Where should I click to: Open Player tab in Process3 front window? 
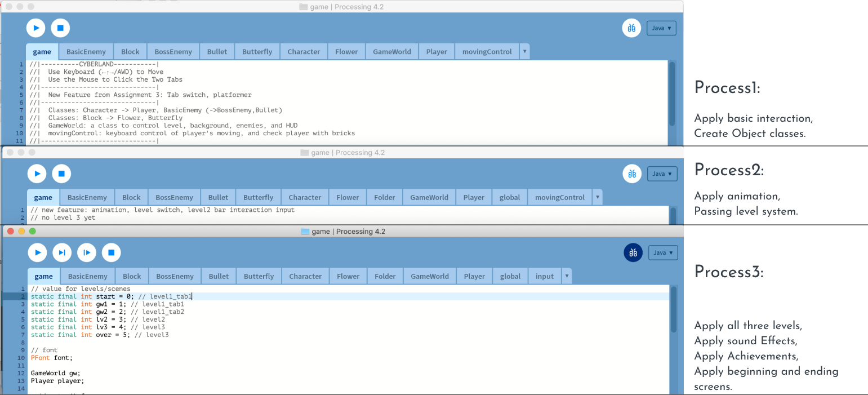click(x=474, y=276)
